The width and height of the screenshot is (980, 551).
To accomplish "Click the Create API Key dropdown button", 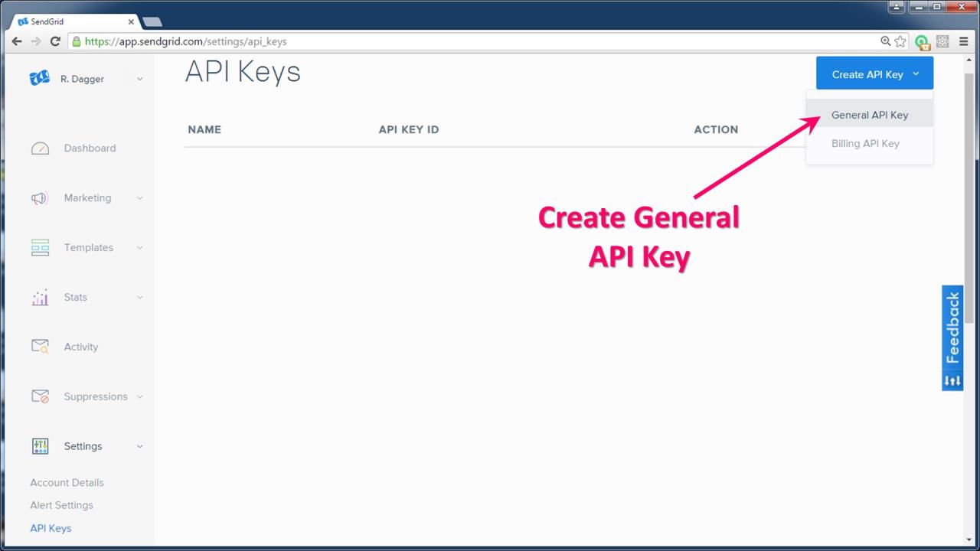I will [874, 73].
